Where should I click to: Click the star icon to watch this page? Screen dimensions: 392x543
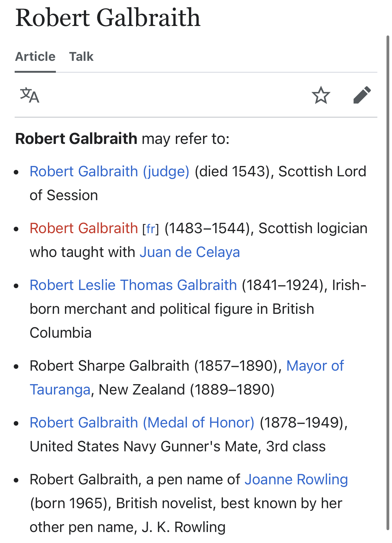click(321, 95)
